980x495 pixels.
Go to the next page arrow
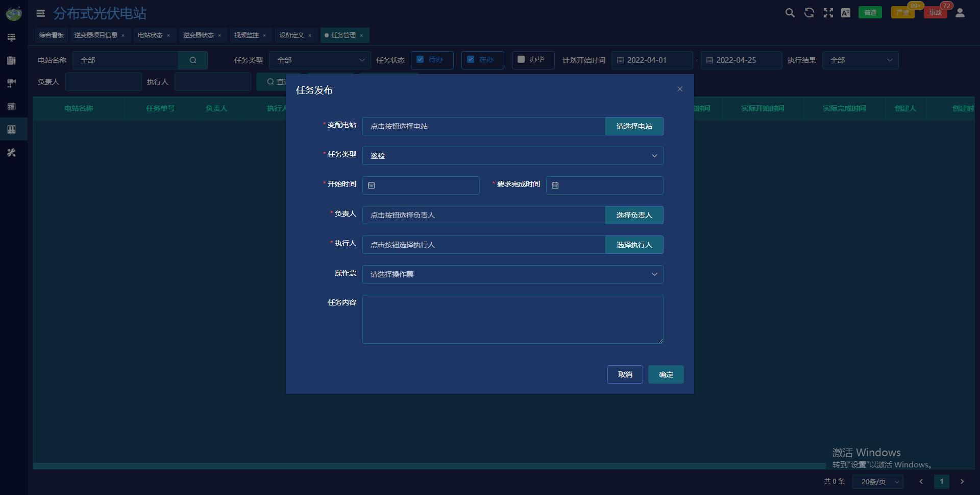[x=962, y=482]
